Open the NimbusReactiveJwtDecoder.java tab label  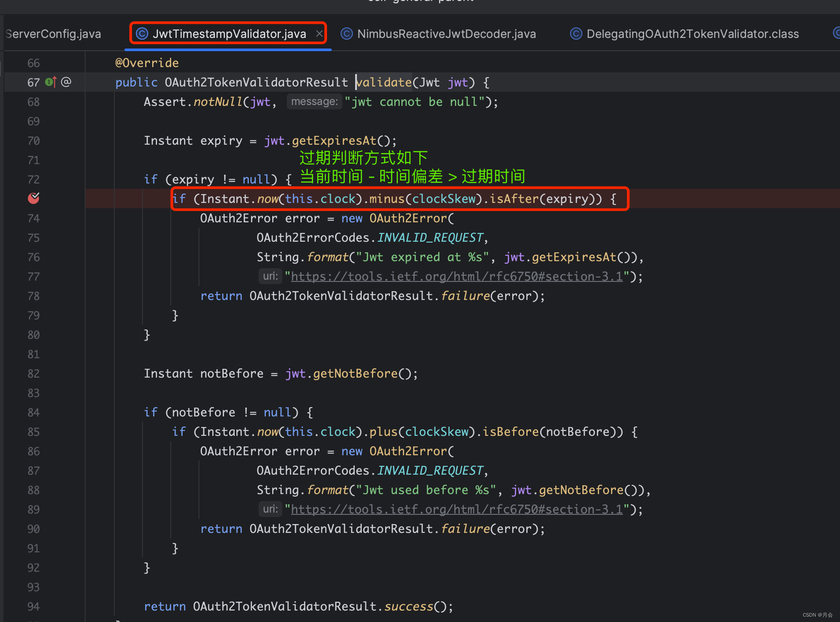(446, 34)
